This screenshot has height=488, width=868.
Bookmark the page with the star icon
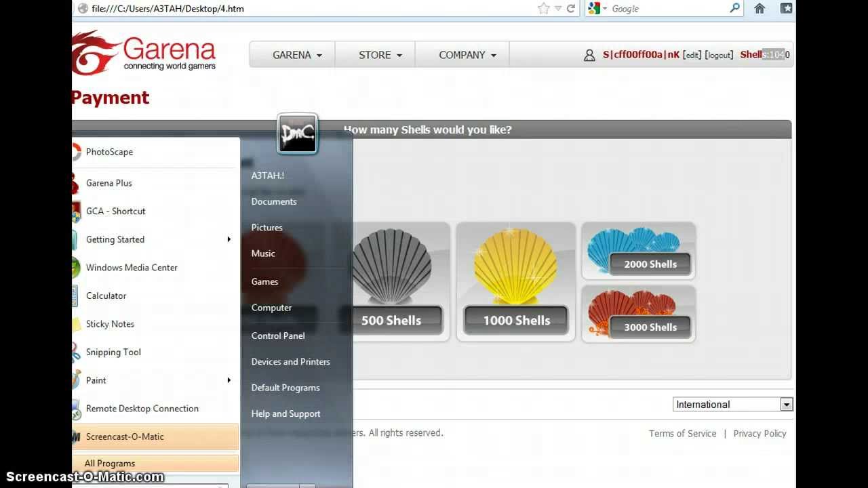[x=543, y=8]
